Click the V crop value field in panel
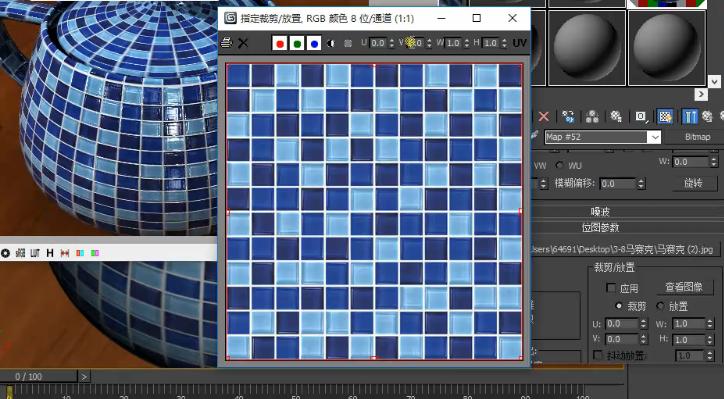 click(621, 339)
